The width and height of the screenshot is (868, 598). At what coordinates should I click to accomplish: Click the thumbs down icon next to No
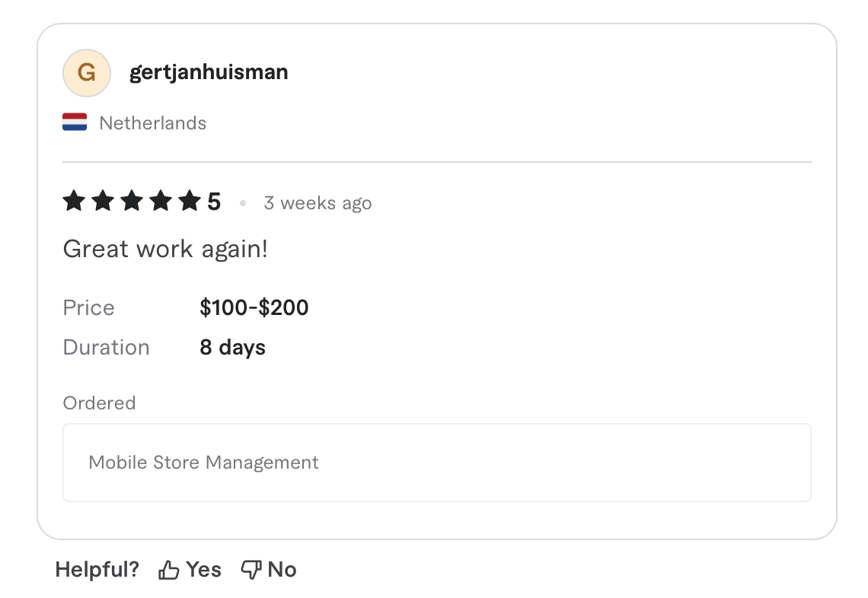click(x=251, y=568)
